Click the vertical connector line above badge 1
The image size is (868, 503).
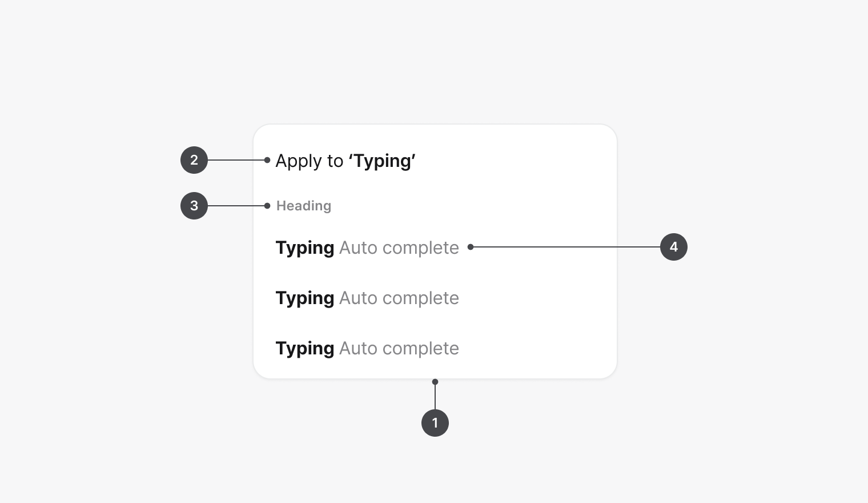coord(435,397)
